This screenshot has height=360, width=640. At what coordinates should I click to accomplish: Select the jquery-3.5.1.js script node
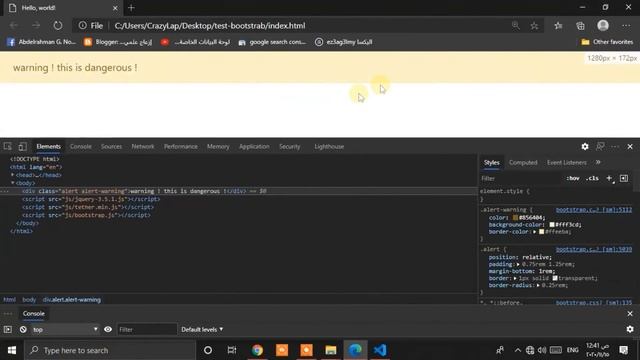click(x=91, y=199)
